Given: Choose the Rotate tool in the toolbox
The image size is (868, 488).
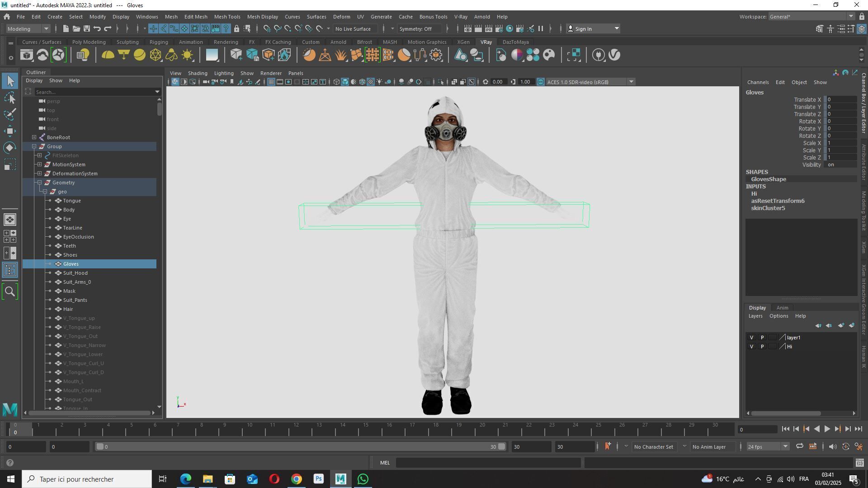Looking at the screenshot, I should point(10,148).
